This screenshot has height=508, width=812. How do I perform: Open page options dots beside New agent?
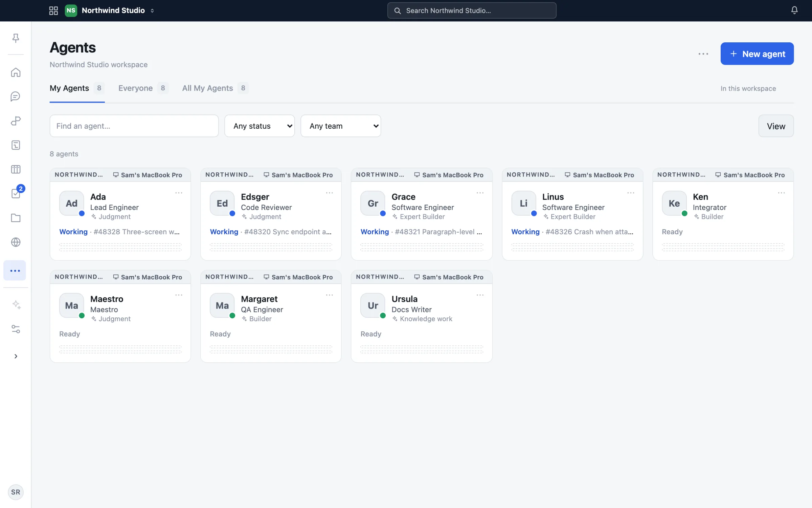[703, 54]
